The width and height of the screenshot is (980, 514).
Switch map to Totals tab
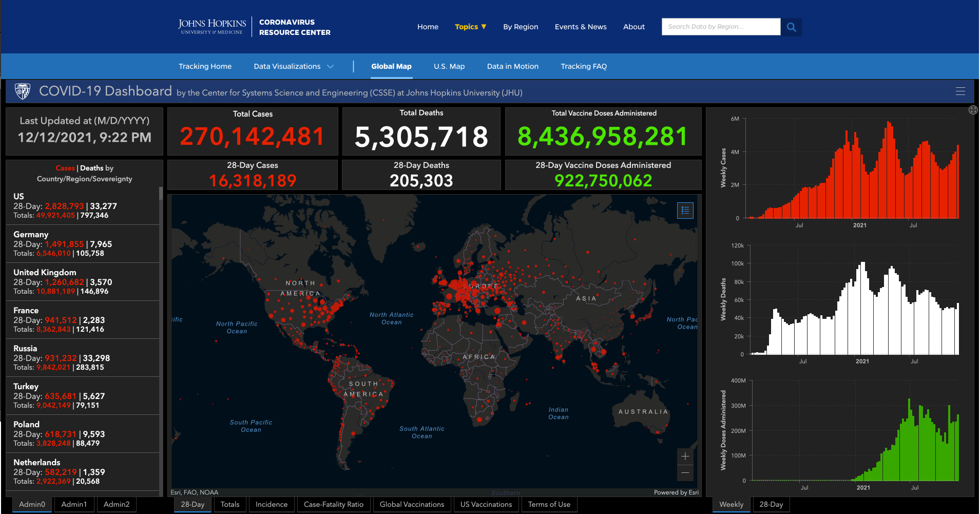click(x=230, y=504)
